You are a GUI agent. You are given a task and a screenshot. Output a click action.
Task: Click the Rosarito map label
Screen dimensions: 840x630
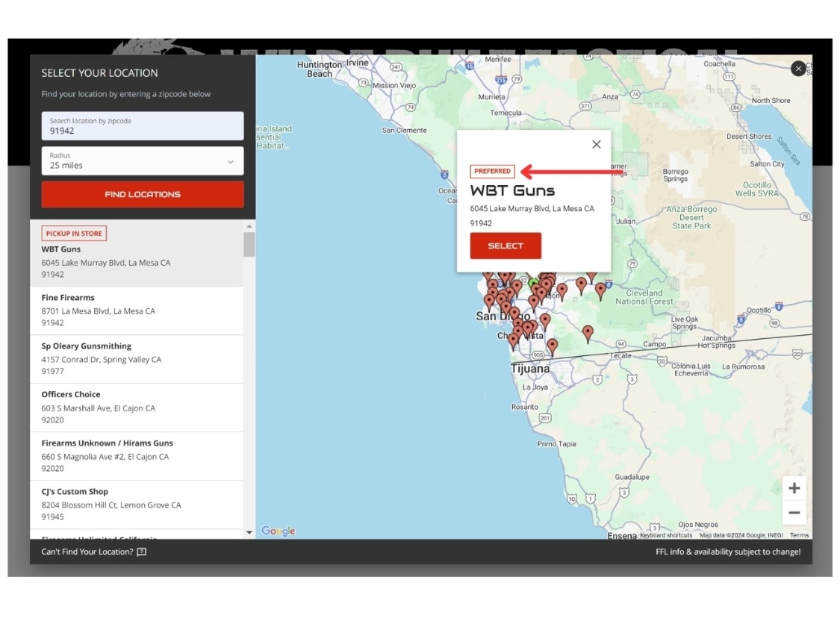(x=524, y=407)
